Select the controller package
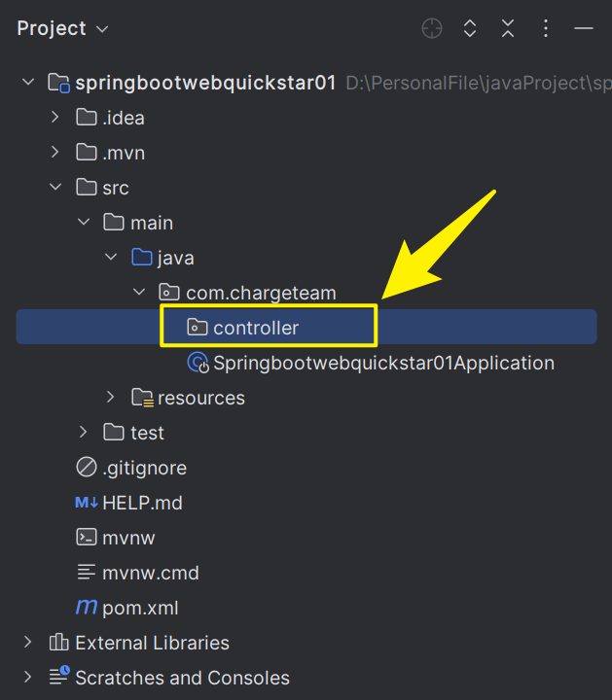Screen dimensions: 612x700 (306, 328)
